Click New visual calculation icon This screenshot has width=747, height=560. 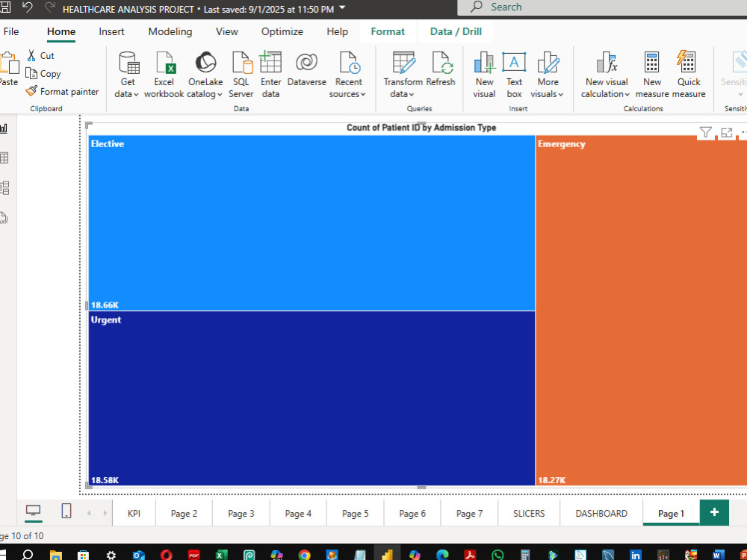coord(607,63)
